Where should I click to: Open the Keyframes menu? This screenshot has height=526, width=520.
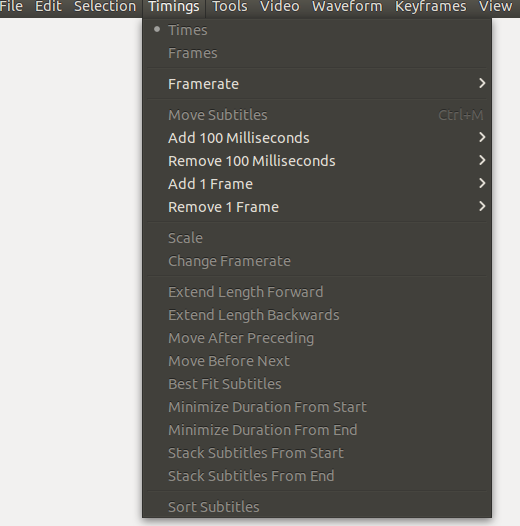(431, 6)
